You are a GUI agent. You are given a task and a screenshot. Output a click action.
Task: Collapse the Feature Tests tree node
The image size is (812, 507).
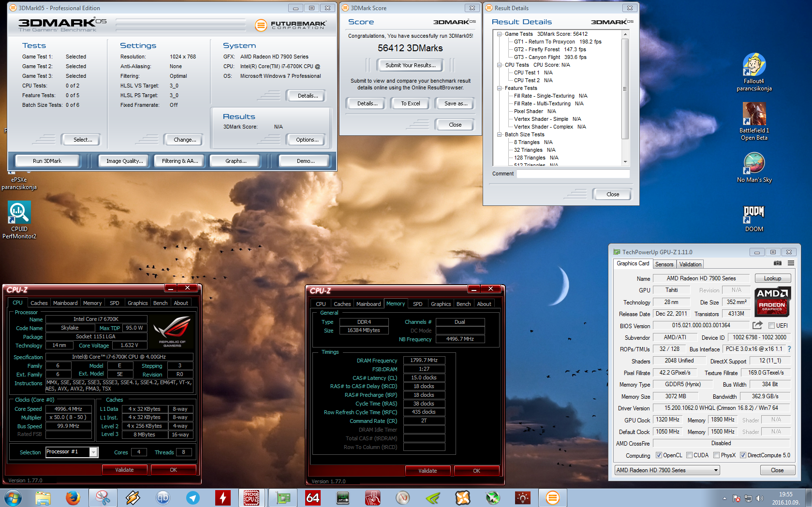[500, 88]
